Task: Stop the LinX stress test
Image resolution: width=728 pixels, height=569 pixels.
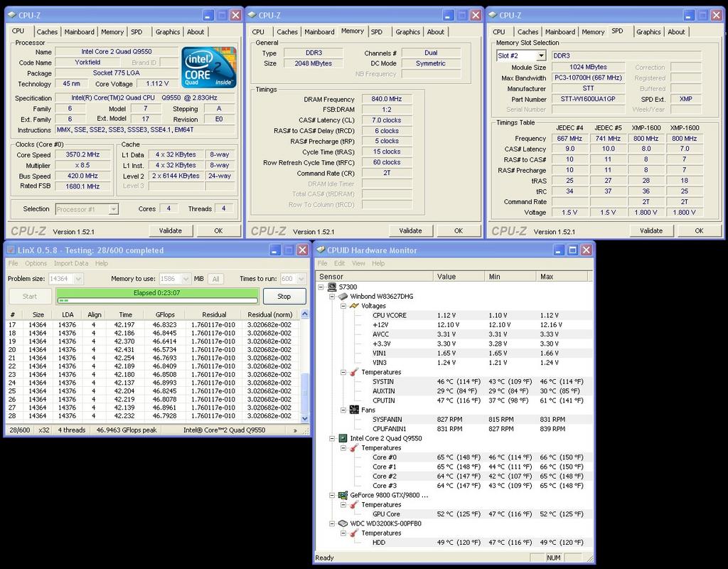Action: [284, 297]
